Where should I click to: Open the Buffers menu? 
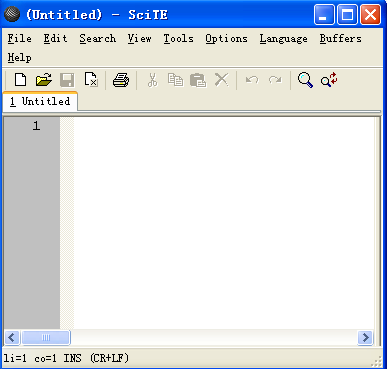[341, 39]
